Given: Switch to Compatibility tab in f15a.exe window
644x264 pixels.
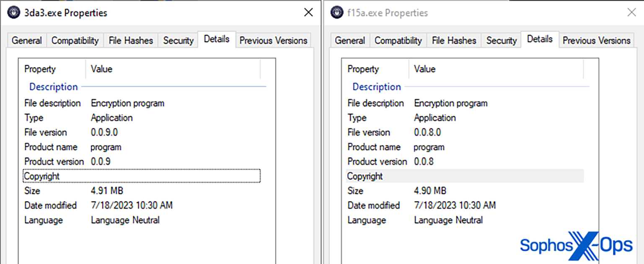Looking at the screenshot, I should tap(398, 41).
